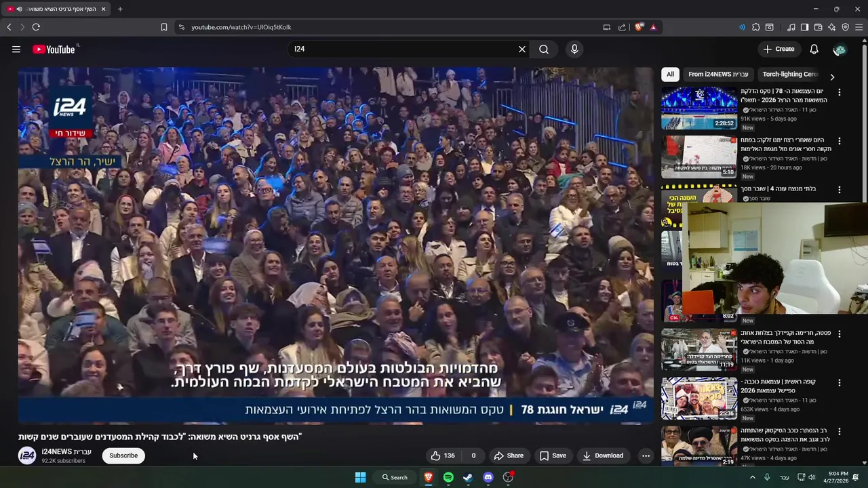Open the video titled פסטה, חריימה וקניידלך
The height and width of the screenshot is (488, 868).
[785, 338]
